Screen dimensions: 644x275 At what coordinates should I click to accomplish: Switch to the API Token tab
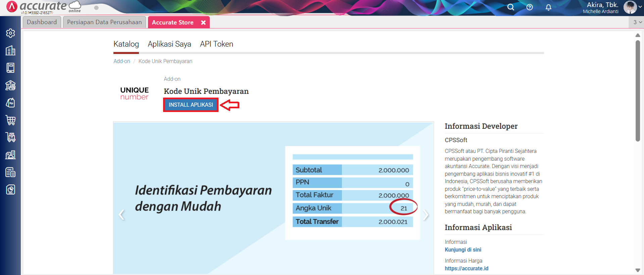(216, 44)
